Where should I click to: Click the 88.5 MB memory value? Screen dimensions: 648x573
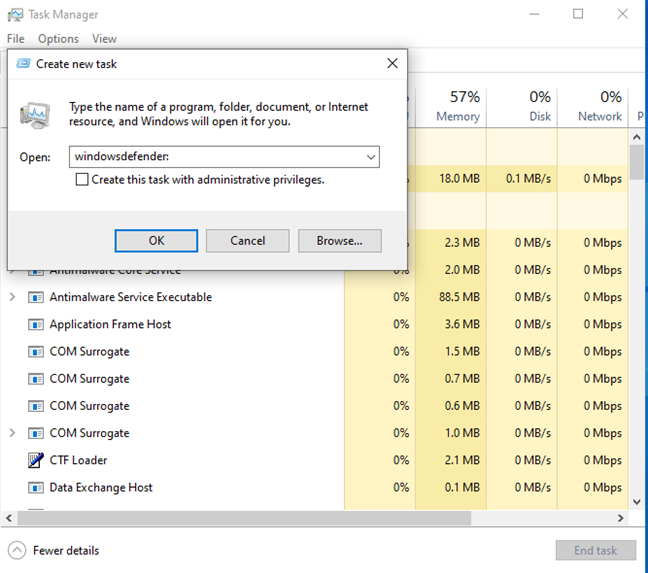pyautogui.click(x=459, y=297)
